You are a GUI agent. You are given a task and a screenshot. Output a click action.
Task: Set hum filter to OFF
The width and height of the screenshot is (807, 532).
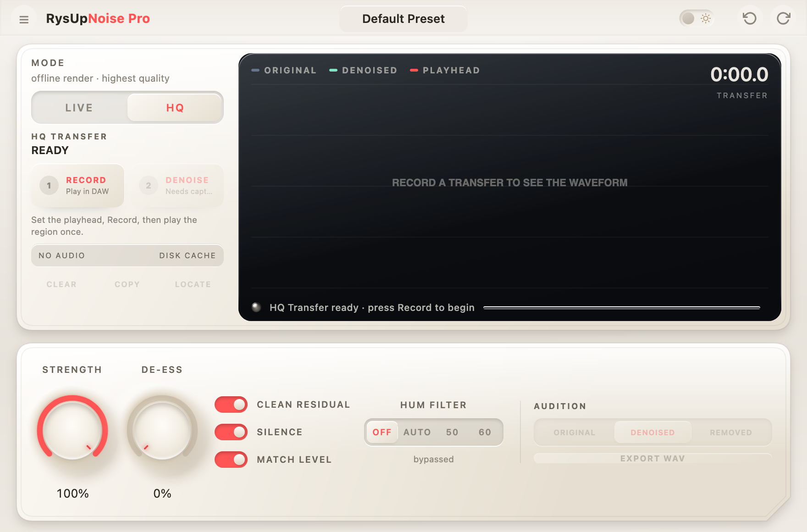(382, 432)
